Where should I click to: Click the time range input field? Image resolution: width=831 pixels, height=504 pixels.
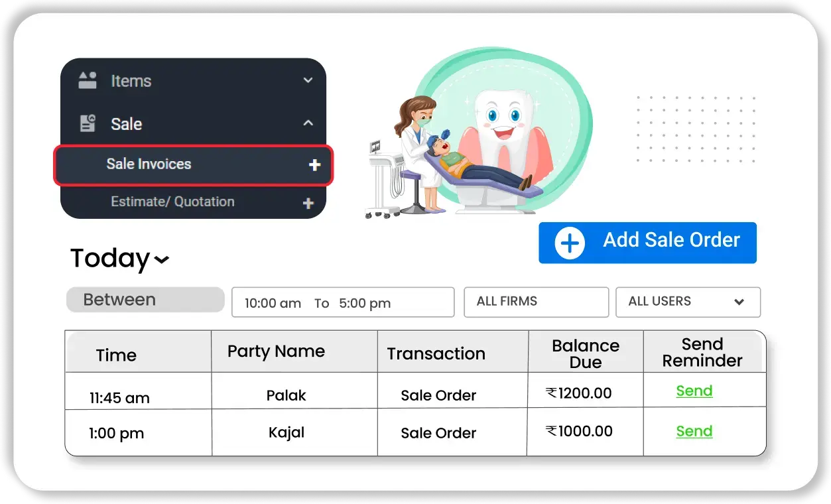click(x=342, y=303)
